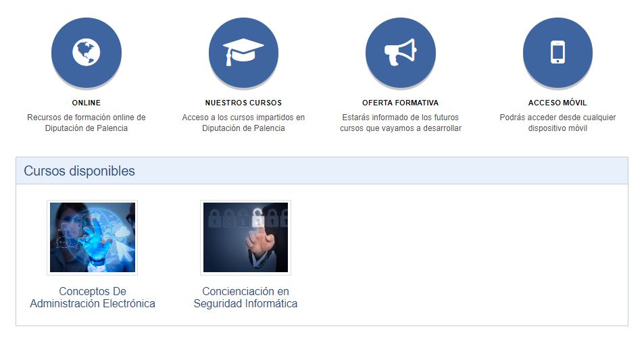
Task: Click Diputación de Palencia under NUESTROS CURSOS
Action: point(243,128)
